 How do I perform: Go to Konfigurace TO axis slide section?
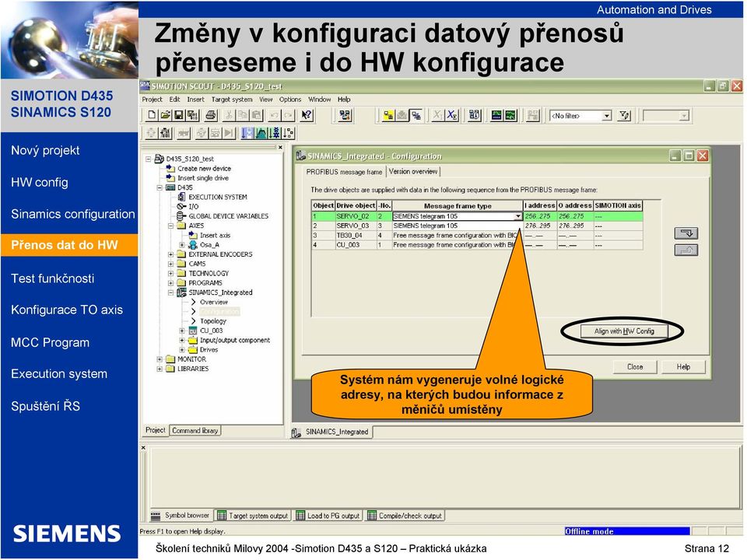coord(67,310)
